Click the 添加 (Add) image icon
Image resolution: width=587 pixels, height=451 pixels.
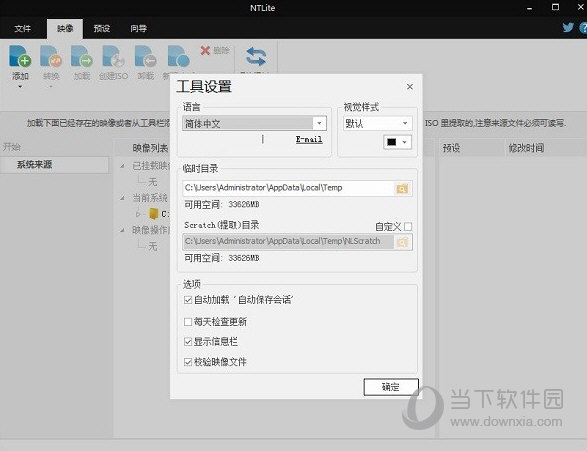pos(20,56)
